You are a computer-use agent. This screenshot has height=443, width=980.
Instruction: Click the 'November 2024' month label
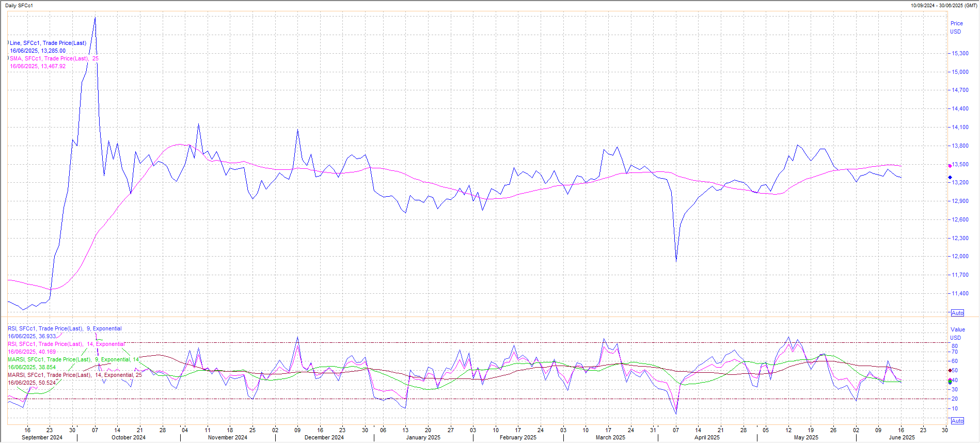coord(228,438)
